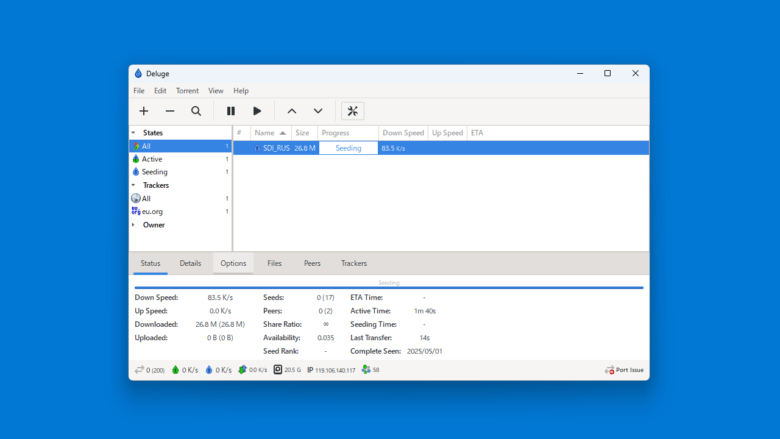Expand the Owner filter section

click(x=133, y=225)
